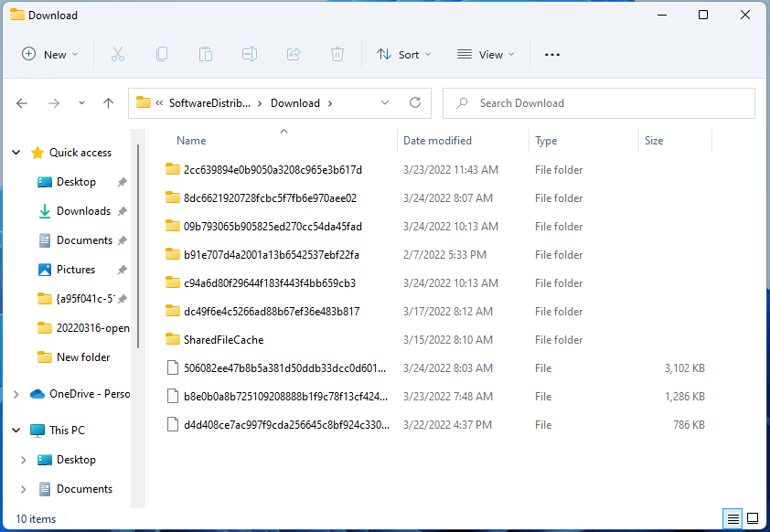Open the See more ellipsis menu
This screenshot has width=770, height=532.
pos(552,55)
